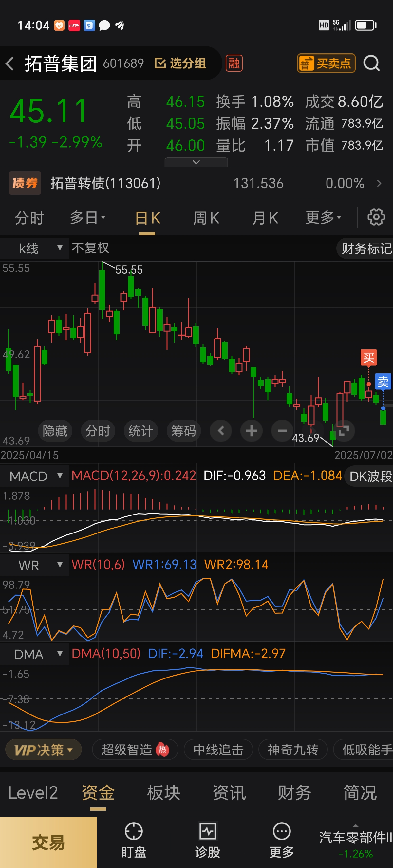This screenshot has height=868, width=393.
Task: Select 中线追击 strategy chip
Action: [x=218, y=750]
